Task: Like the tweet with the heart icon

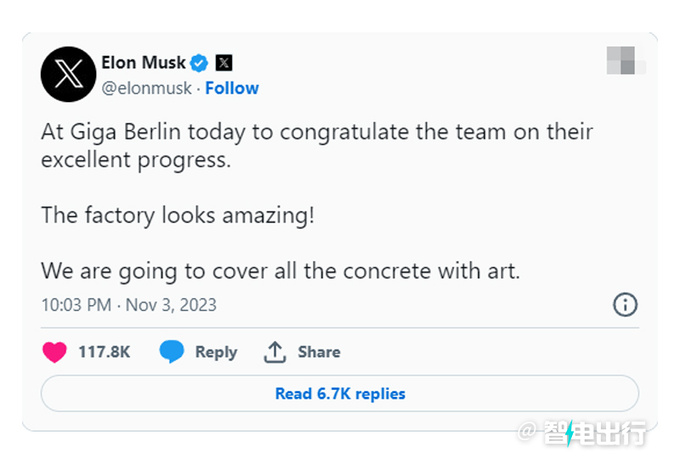Action: coord(55,352)
